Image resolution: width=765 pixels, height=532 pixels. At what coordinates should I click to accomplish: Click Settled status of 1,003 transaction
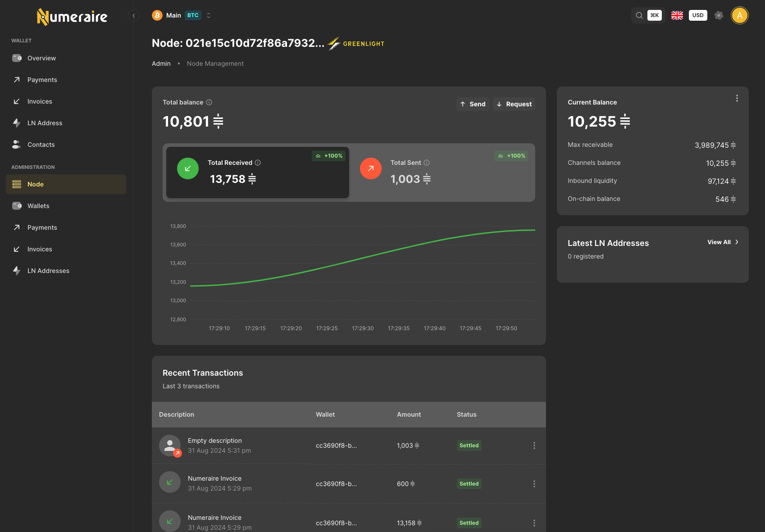coord(469,446)
